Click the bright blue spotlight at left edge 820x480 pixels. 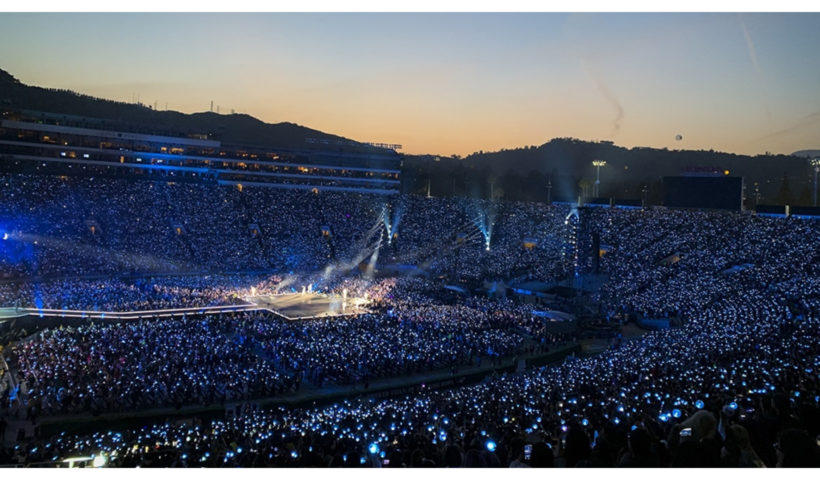(5, 236)
